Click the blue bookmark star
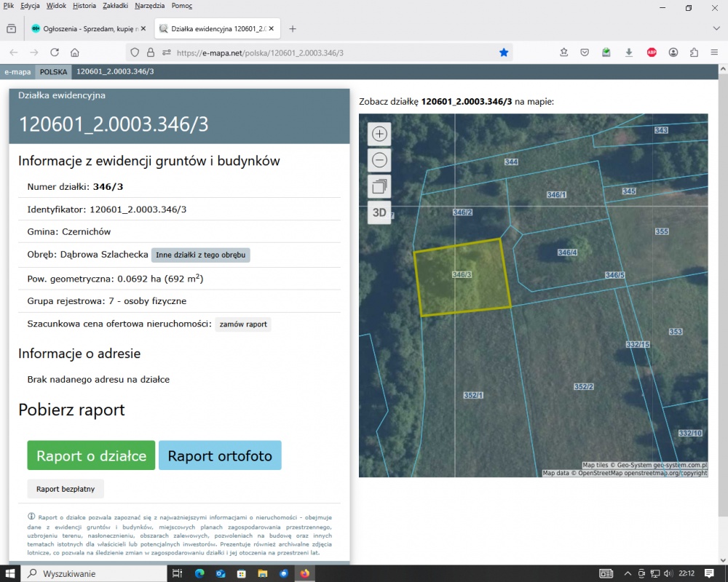This screenshot has width=728, height=582. pyautogui.click(x=504, y=52)
